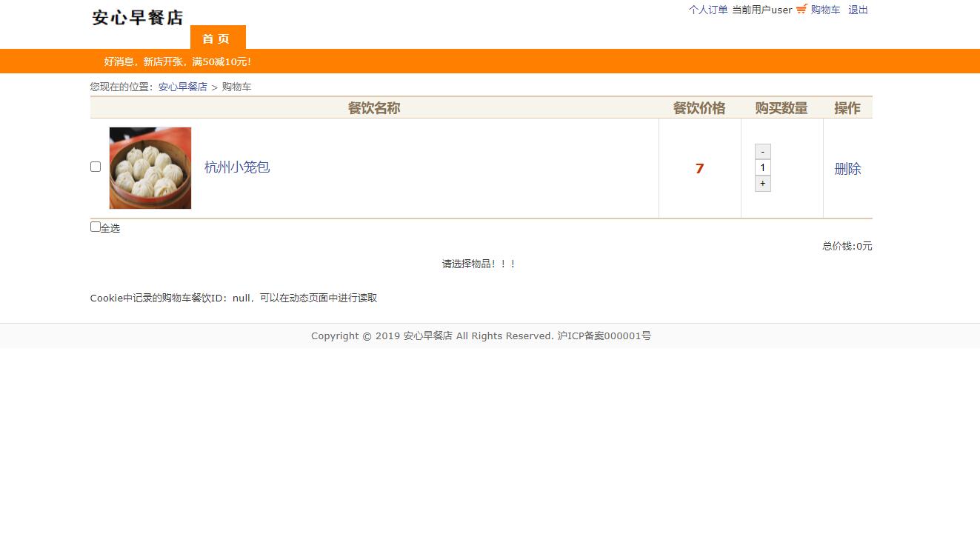Click the + button to increase quantity
This screenshot has height=534, width=980.
[762, 183]
